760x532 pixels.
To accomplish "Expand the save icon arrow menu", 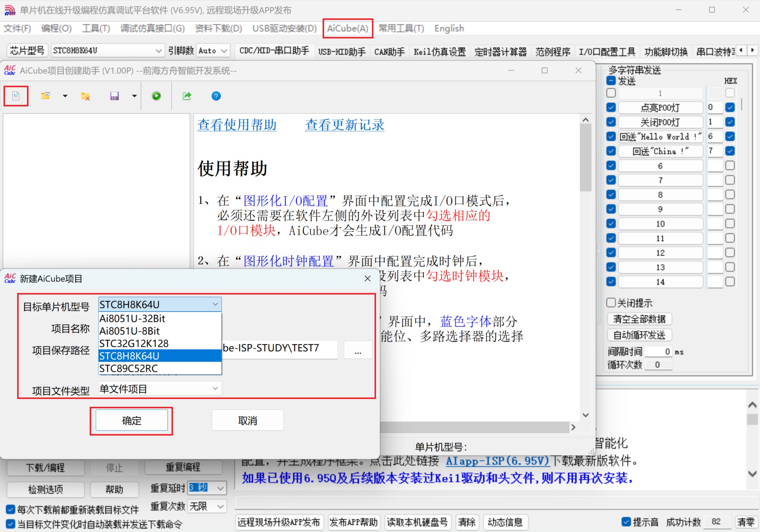I will [134, 96].
